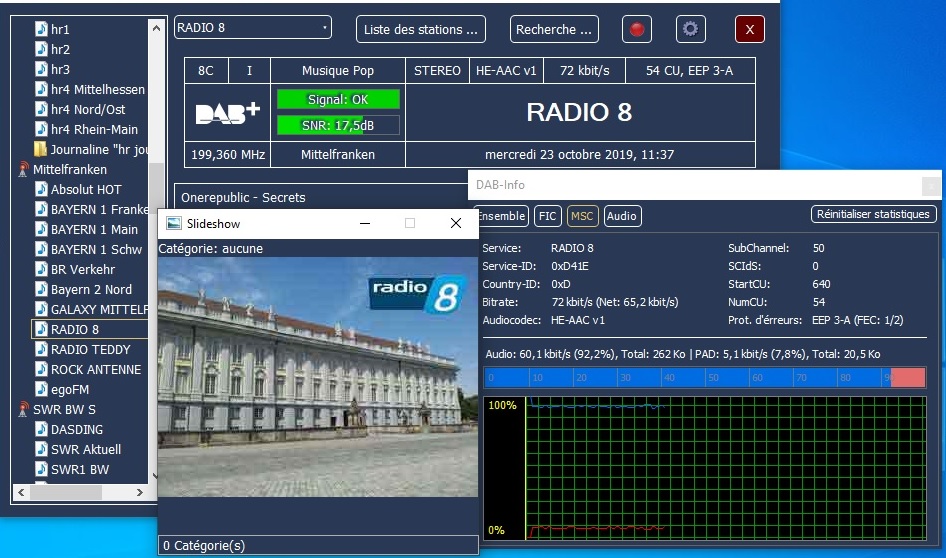Click RADIO TEDDY music note icon
946x558 pixels.
pos(41,349)
